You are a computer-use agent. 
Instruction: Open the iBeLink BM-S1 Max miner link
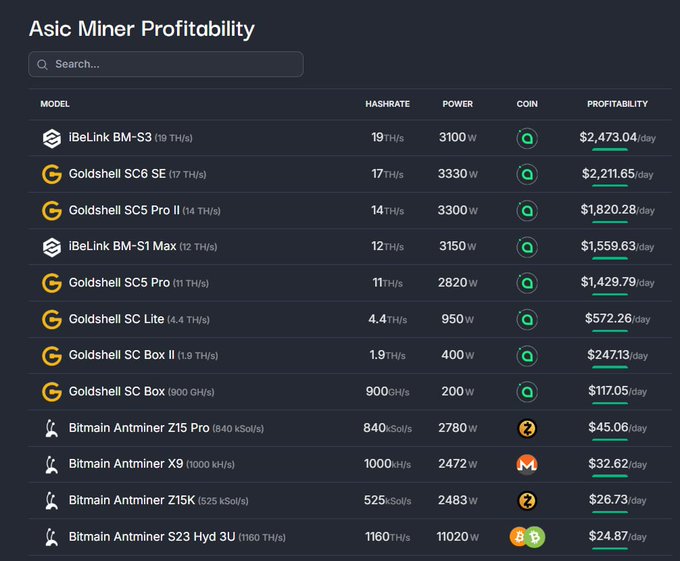(143, 246)
